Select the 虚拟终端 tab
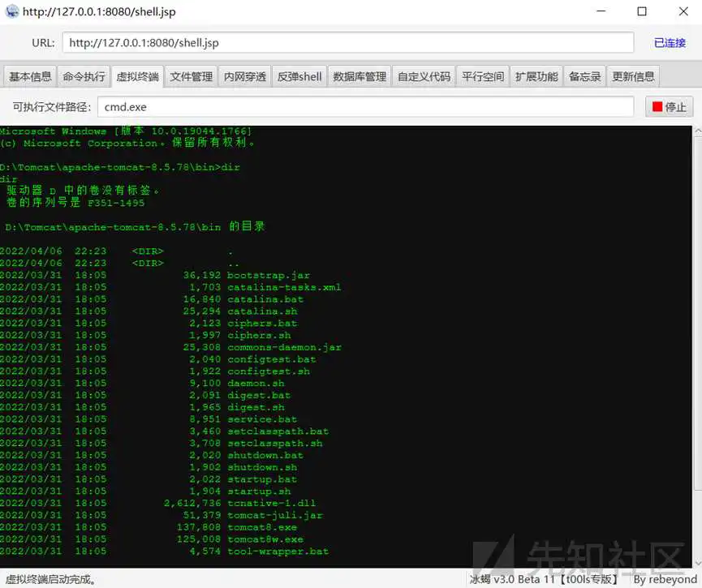The image size is (702, 588). pyautogui.click(x=138, y=77)
